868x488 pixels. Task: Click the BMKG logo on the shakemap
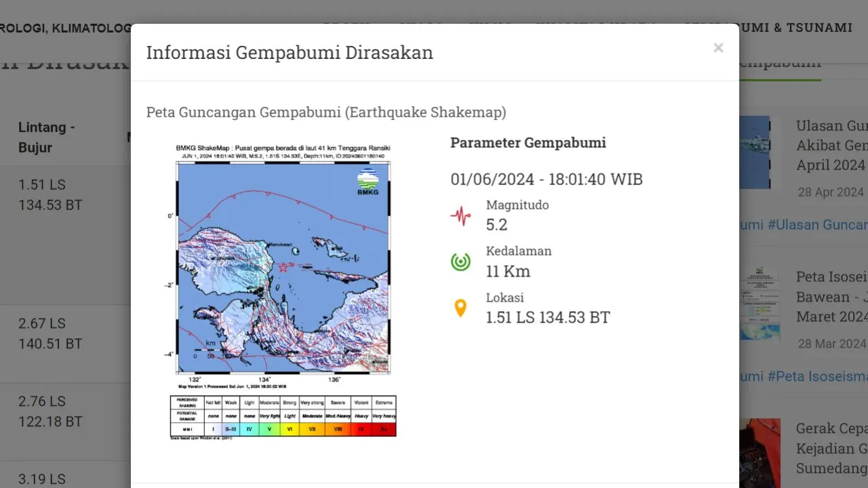(x=368, y=181)
